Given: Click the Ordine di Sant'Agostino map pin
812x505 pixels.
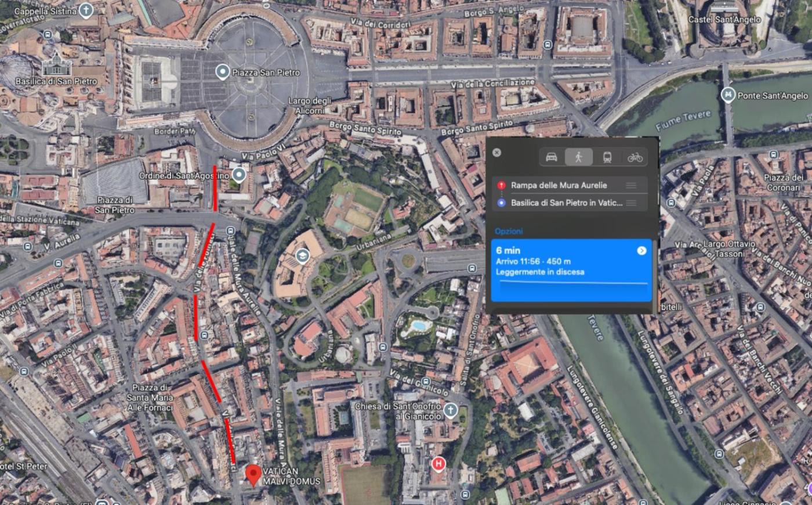Looking at the screenshot, I should 238,175.
